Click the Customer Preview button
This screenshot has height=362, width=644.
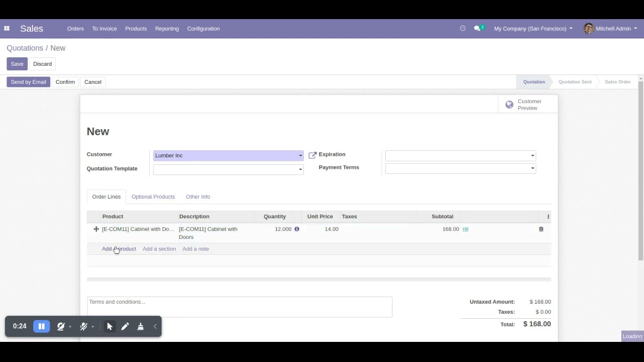click(x=528, y=105)
